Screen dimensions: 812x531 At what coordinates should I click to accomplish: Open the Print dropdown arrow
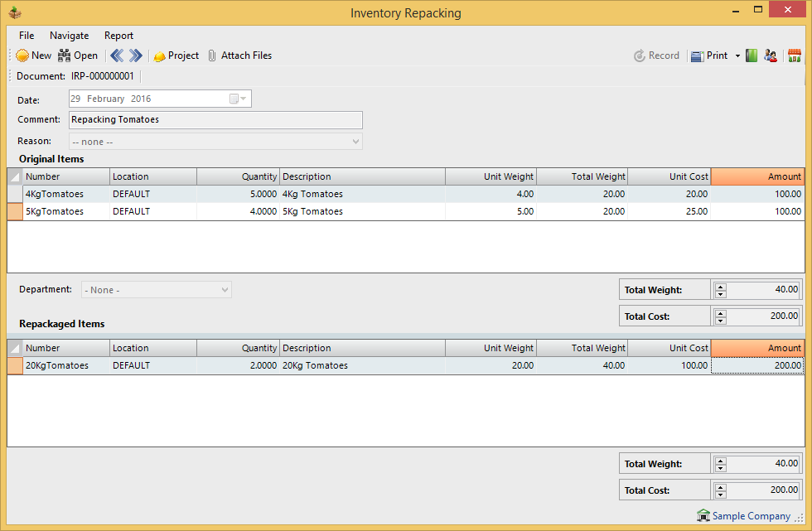pos(737,56)
